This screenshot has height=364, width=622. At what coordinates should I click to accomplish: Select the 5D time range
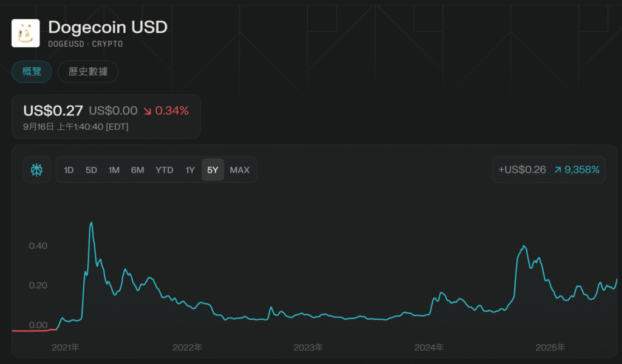(x=91, y=170)
